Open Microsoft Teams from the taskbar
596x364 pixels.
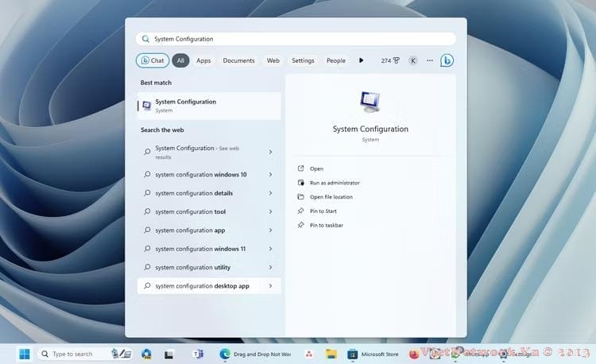click(199, 354)
